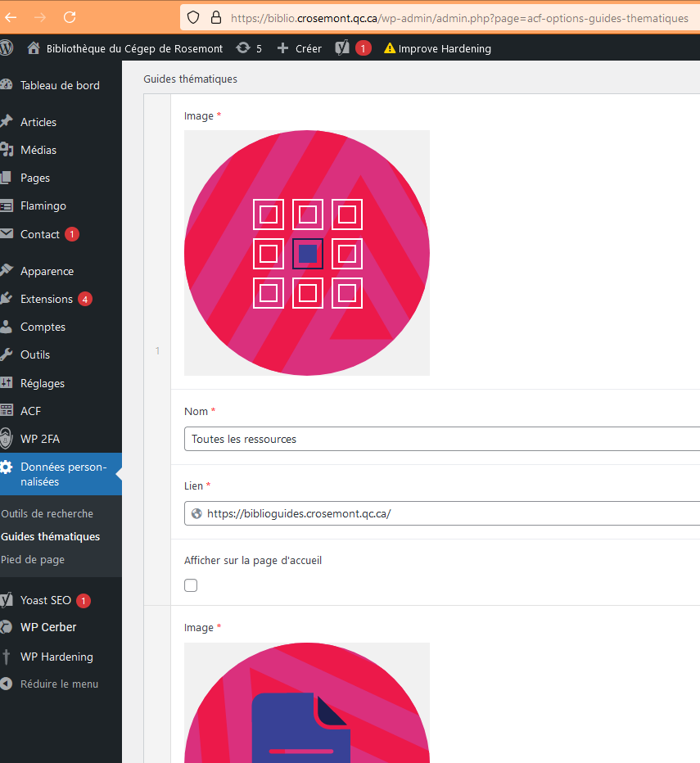
Task: Open the Réglages settings page
Action: pyautogui.click(x=43, y=383)
